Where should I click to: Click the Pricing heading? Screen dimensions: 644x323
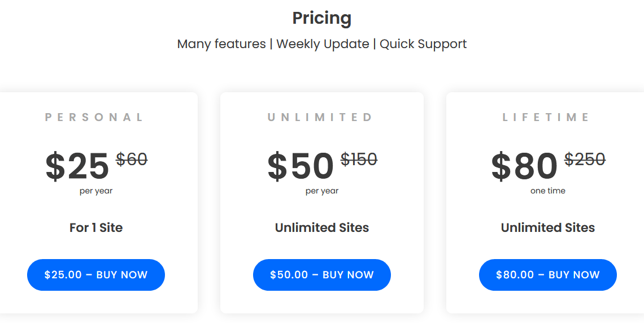[322, 18]
